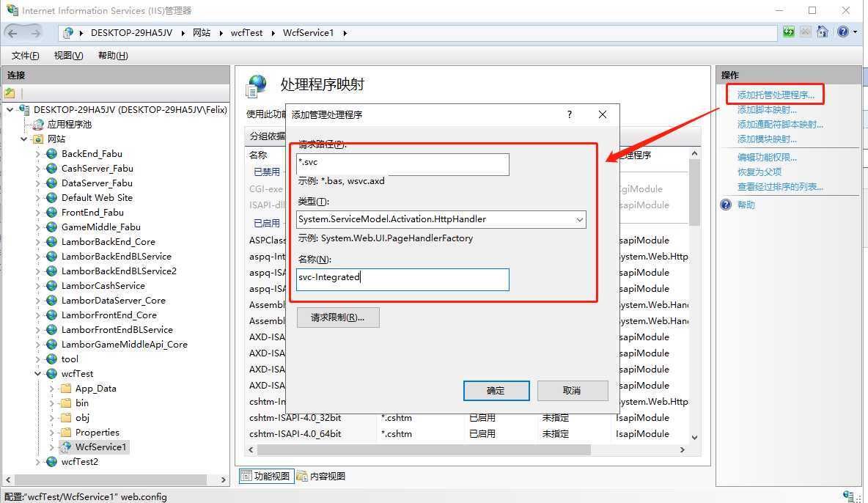Open the 类型 handler type dropdown
Image resolution: width=868 pixels, height=503 pixels.
pyautogui.click(x=580, y=219)
